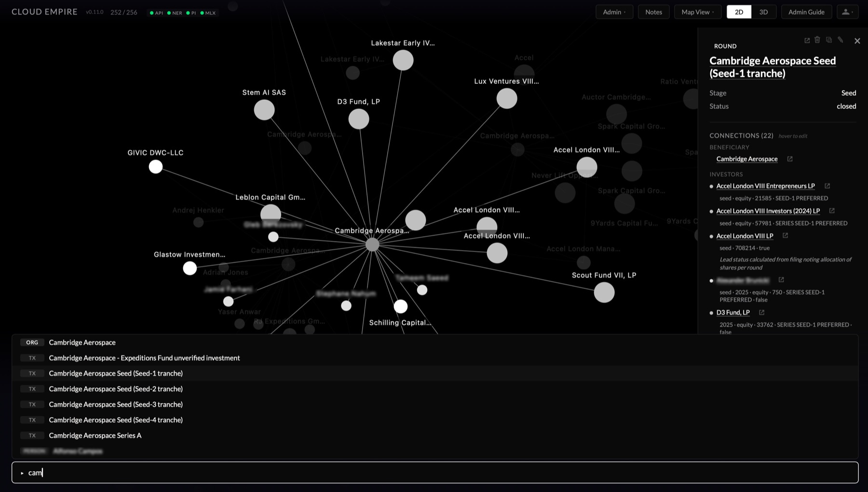Open the Admin dropdown menu
Image resolution: width=868 pixels, height=492 pixels.
click(614, 12)
